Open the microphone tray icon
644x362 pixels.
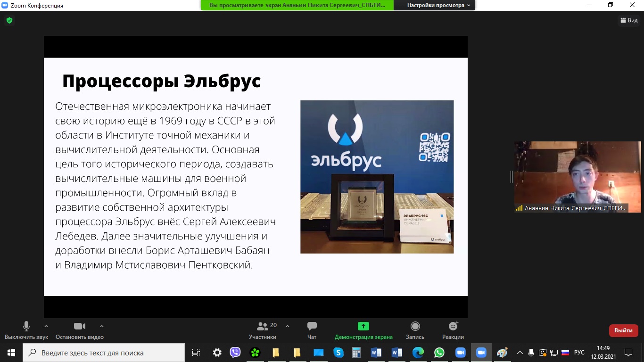tap(531, 353)
